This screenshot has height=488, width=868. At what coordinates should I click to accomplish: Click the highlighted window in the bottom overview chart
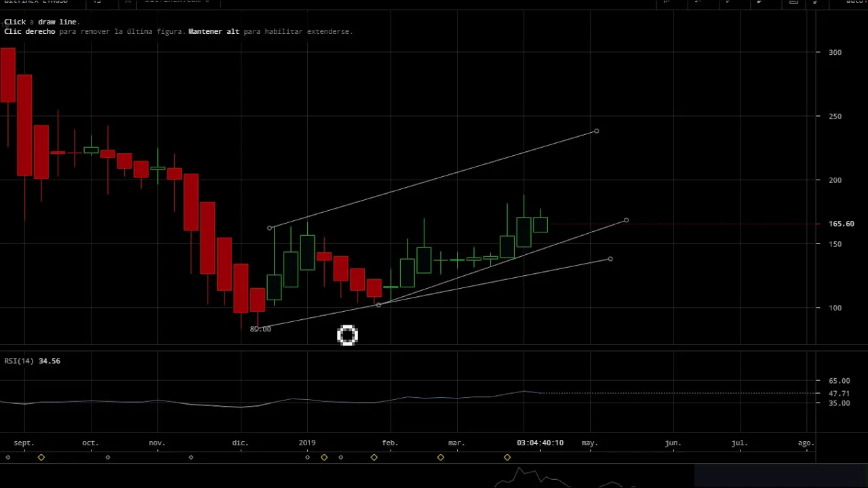781,476
